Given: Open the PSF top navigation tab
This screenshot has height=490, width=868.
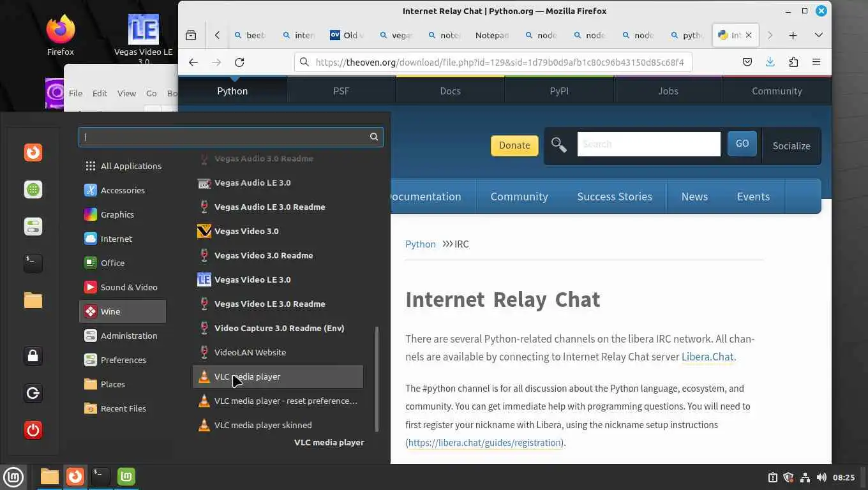Looking at the screenshot, I should tap(341, 91).
